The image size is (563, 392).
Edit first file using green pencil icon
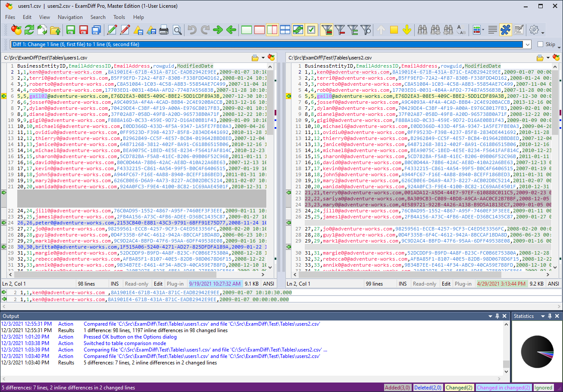tap(112, 30)
